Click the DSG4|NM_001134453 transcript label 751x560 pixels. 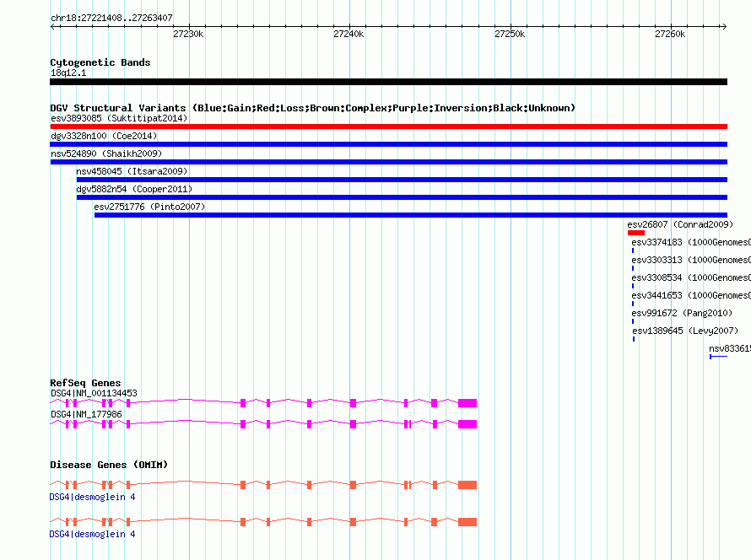[94, 393]
